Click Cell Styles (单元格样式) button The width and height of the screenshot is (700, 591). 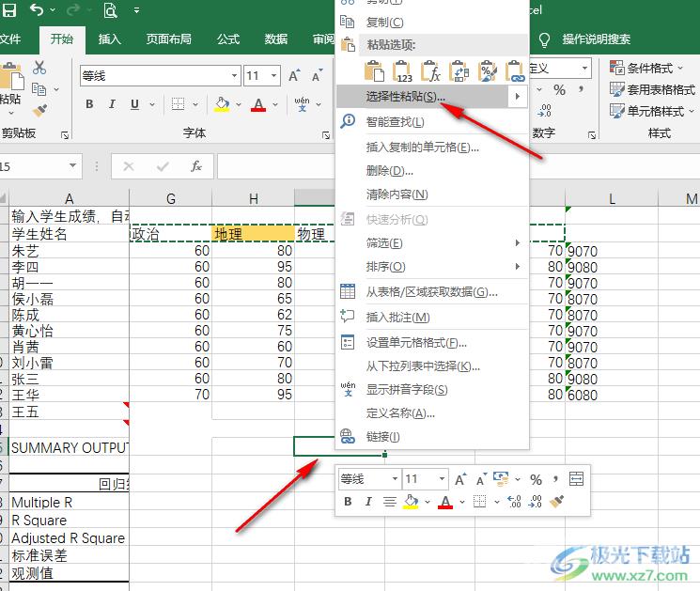pyautogui.click(x=652, y=111)
